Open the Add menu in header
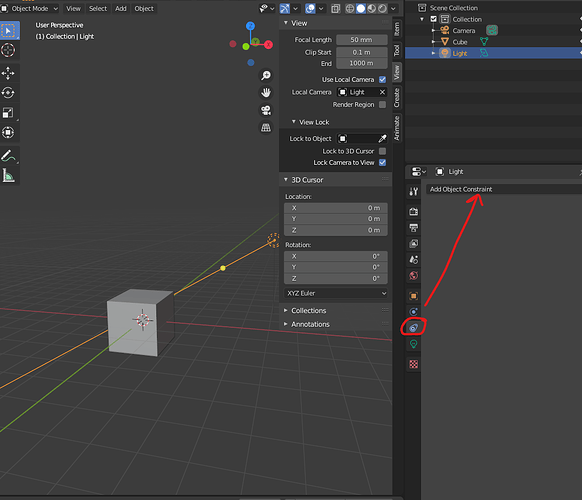The height and width of the screenshot is (500, 582). 121,9
